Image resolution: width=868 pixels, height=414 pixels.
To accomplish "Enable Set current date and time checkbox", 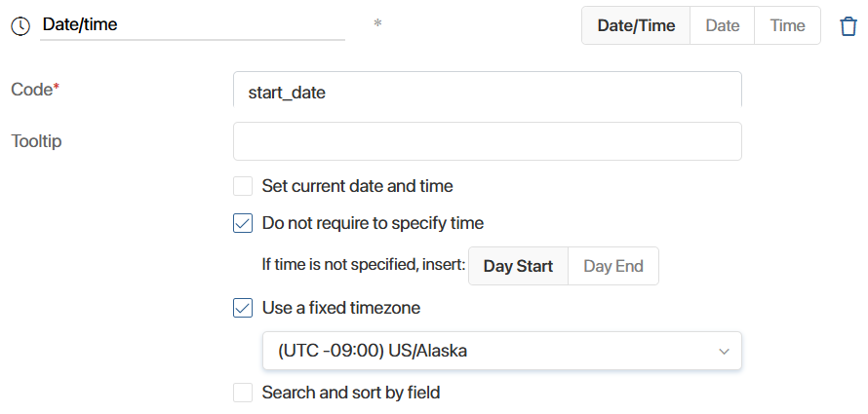I will coord(243,186).
